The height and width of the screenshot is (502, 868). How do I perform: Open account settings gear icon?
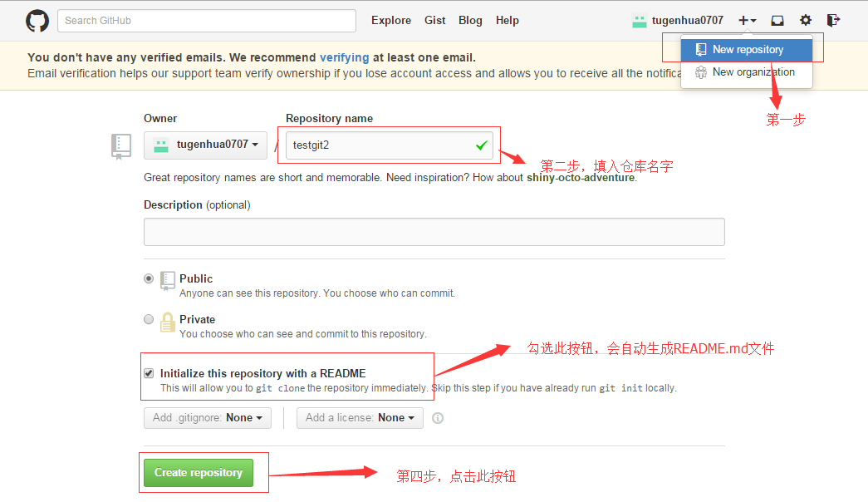tap(806, 21)
